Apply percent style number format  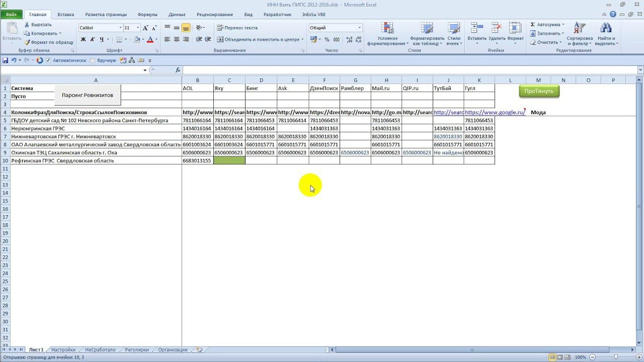pos(327,39)
